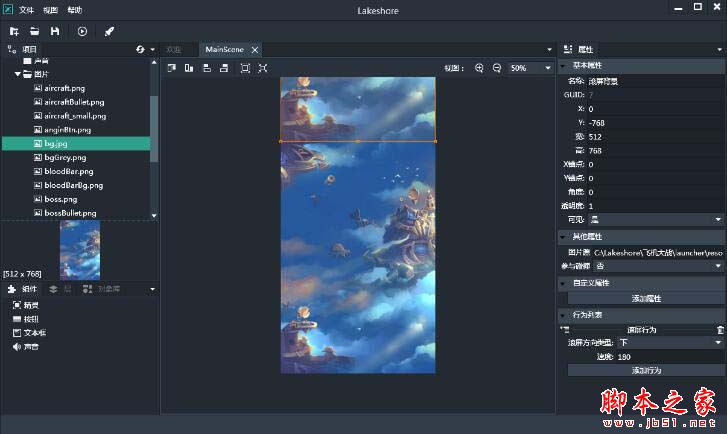Click the 名称 name input field
The height and width of the screenshot is (434, 727).
[656, 82]
